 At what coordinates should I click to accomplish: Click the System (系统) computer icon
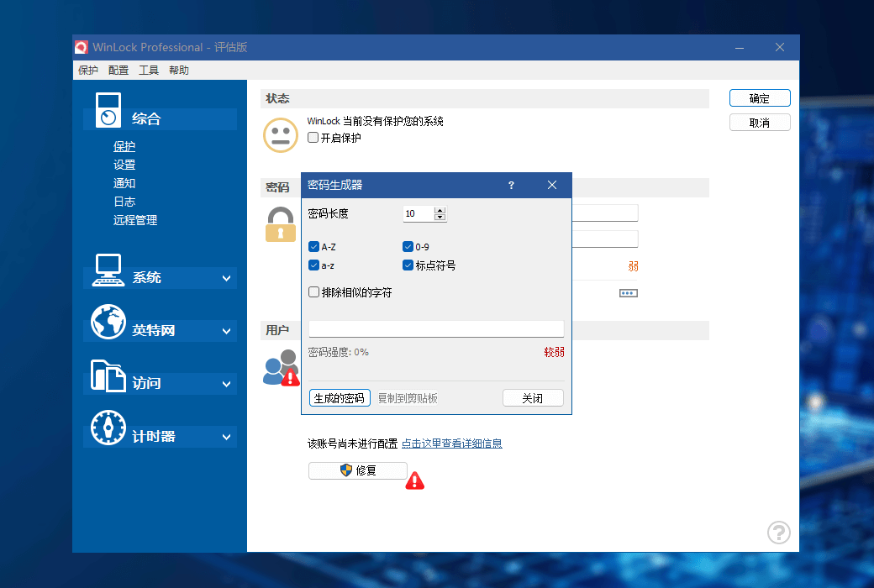108,270
